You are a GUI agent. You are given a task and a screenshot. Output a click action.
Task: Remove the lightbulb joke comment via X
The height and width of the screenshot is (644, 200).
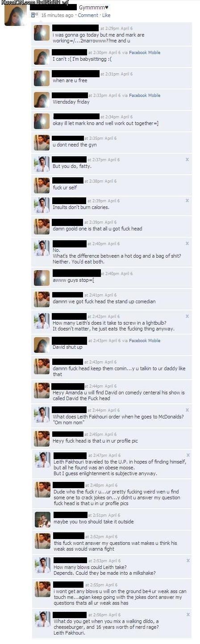[x=187, y=316]
